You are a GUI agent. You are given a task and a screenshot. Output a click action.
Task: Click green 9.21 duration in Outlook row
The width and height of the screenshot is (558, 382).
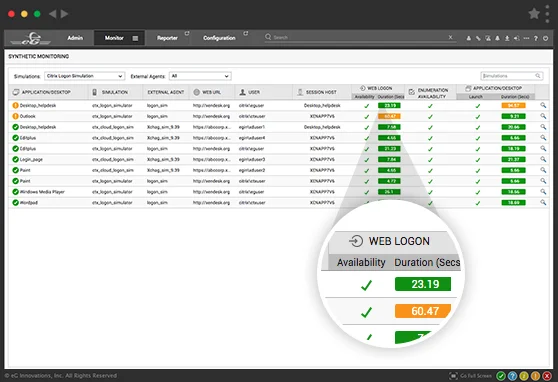[513, 116]
